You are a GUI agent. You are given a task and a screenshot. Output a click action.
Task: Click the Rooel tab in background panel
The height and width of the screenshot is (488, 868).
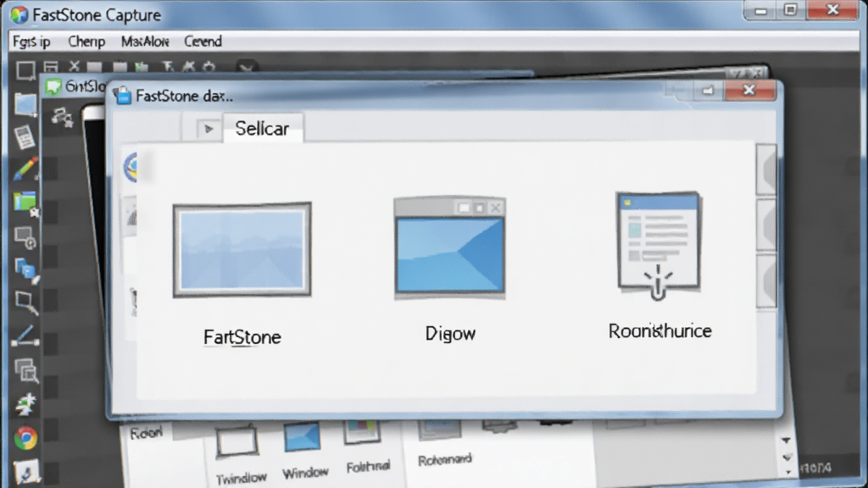[x=146, y=433]
